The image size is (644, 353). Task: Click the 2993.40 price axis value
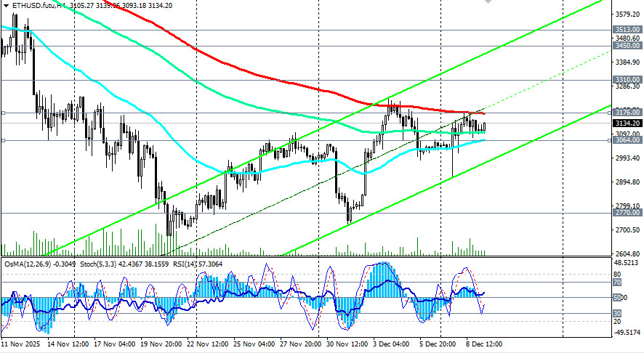tap(627, 158)
